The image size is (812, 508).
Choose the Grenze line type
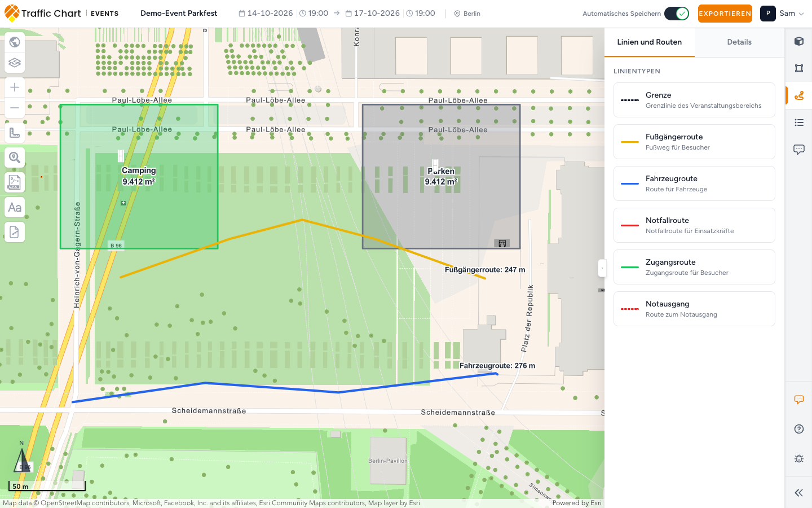(x=694, y=100)
